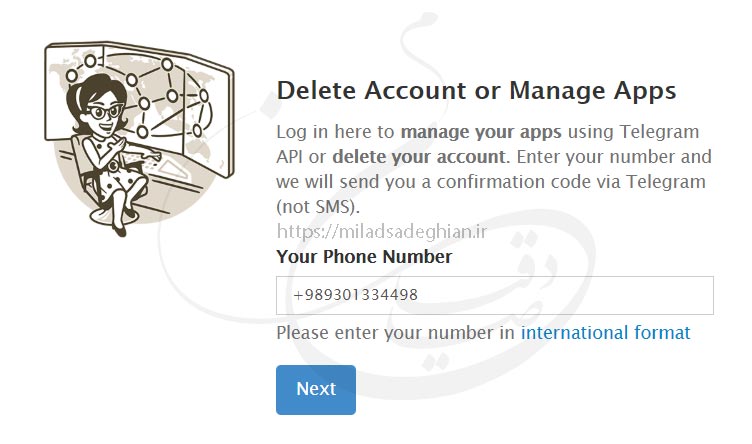Click the Log in here to text

pyautogui.click(x=336, y=132)
